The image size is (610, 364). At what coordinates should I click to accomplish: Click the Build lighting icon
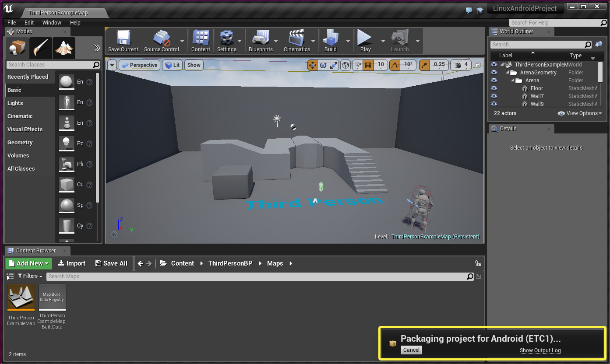(x=330, y=41)
